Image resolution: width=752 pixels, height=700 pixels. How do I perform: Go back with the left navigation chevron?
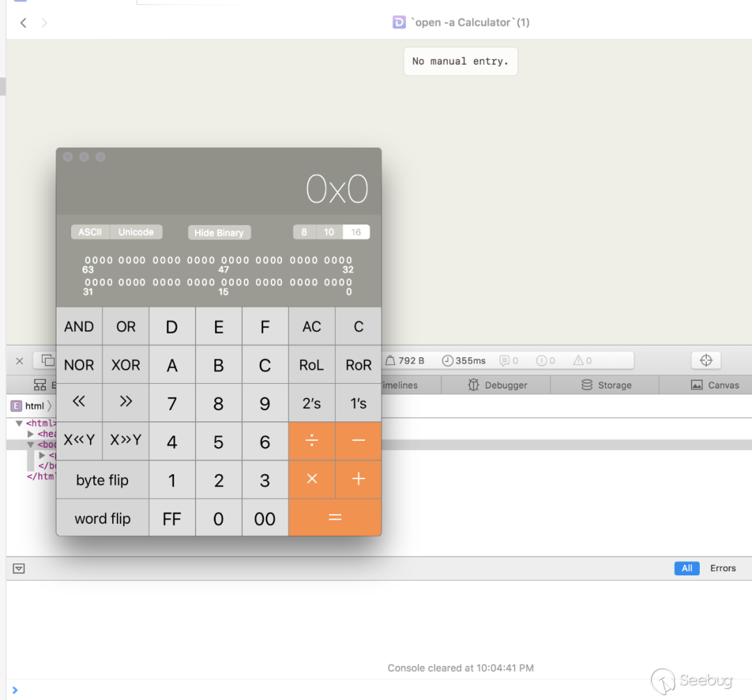(x=23, y=22)
